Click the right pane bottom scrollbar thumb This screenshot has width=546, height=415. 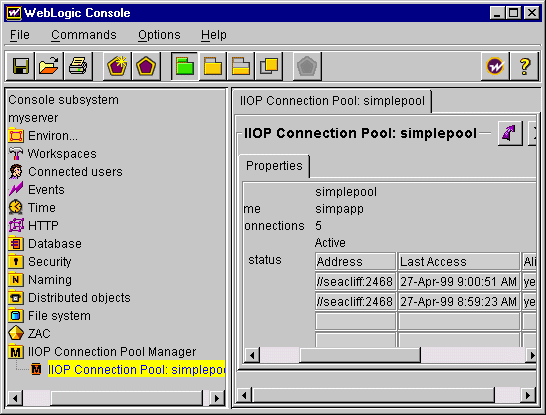[x=374, y=396]
